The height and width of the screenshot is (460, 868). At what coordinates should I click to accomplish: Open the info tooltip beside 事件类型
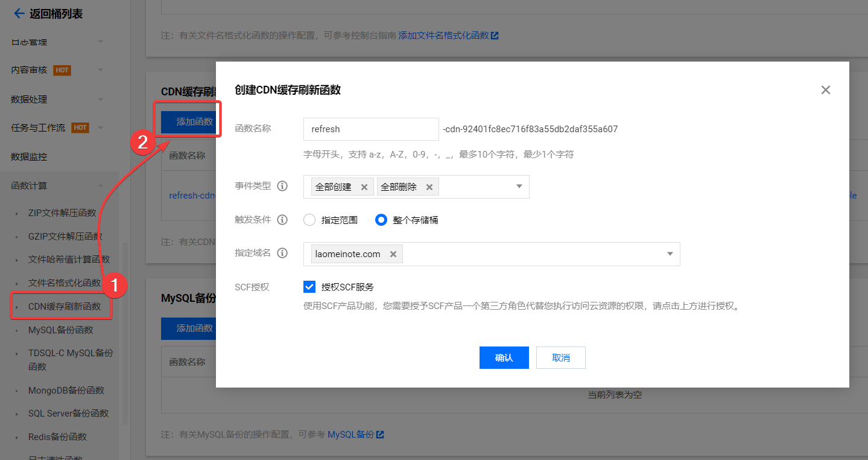pyautogui.click(x=282, y=185)
